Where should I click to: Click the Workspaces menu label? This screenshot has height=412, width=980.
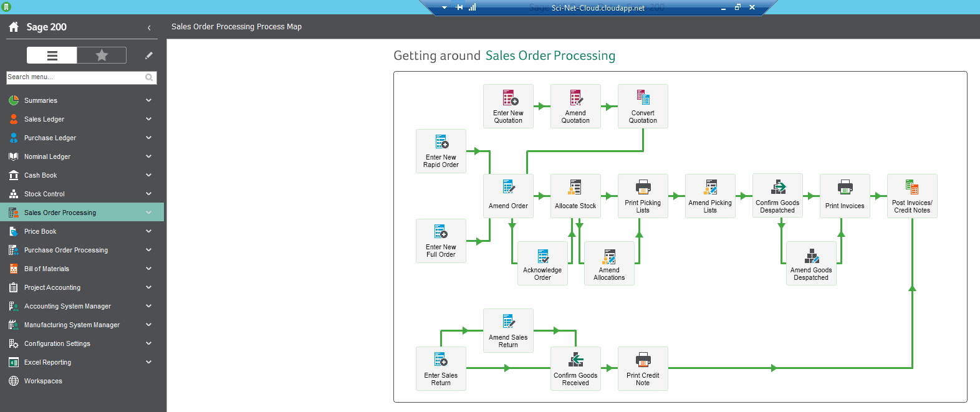(43, 381)
